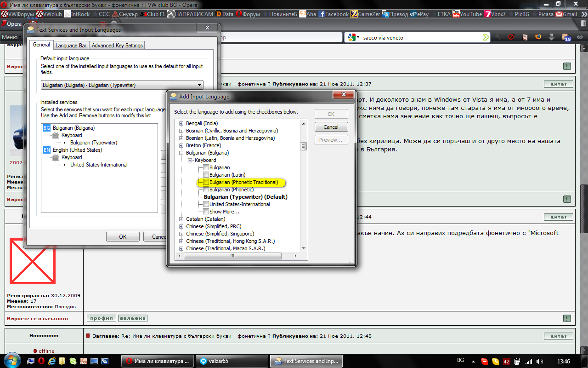588x368 pixels.
Task: Open the ePay bookmark
Action: 419,14
